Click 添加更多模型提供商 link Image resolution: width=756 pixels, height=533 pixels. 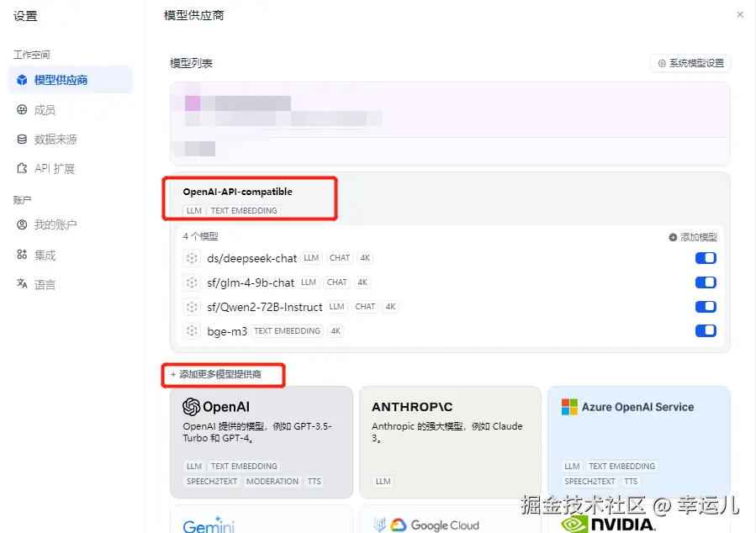[x=216, y=374]
